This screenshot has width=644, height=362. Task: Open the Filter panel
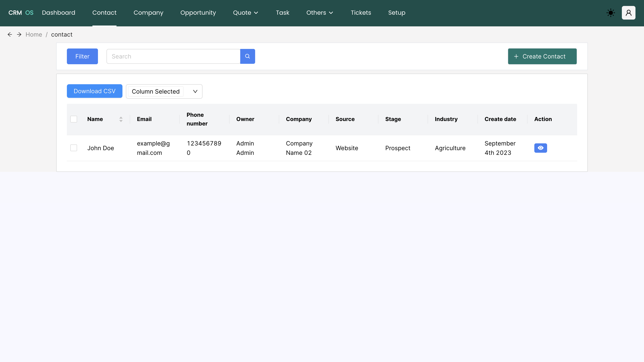(x=82, y=56)
